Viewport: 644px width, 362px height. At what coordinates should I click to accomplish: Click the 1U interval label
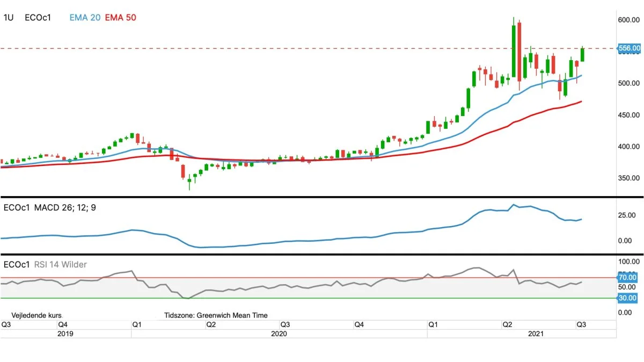pyautogui.click(x=9, y=18)
